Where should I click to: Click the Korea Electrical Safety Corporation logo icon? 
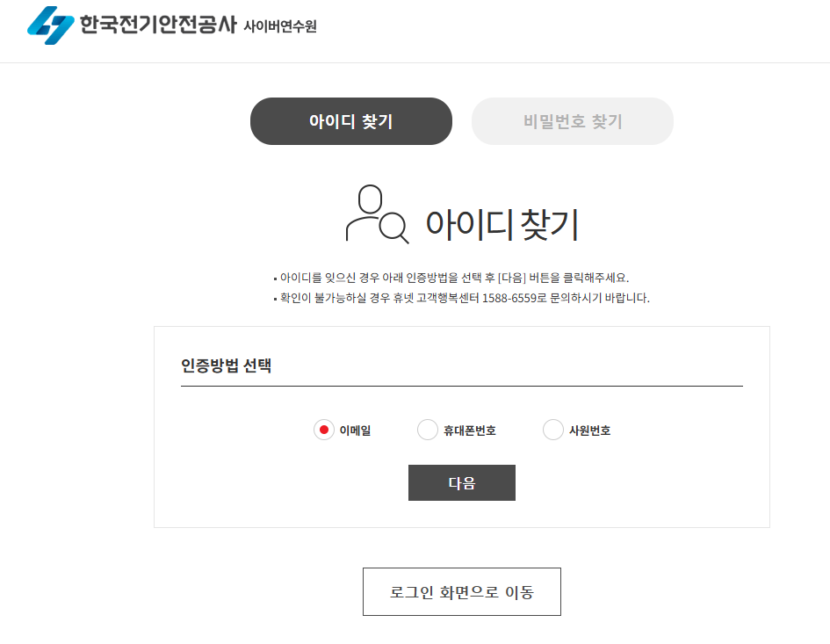point(51,25)
